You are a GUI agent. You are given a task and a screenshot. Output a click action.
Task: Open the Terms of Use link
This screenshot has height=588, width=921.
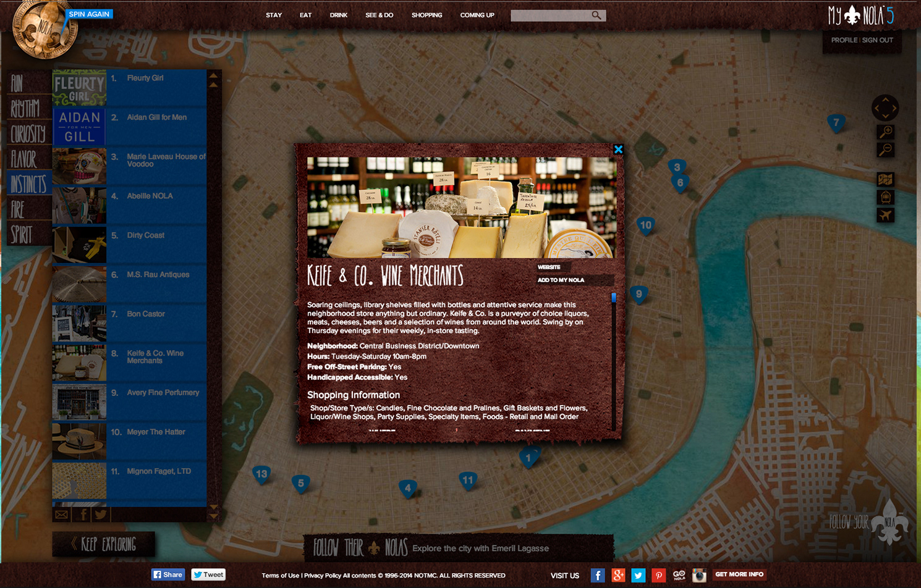click(x=280, y=576)
